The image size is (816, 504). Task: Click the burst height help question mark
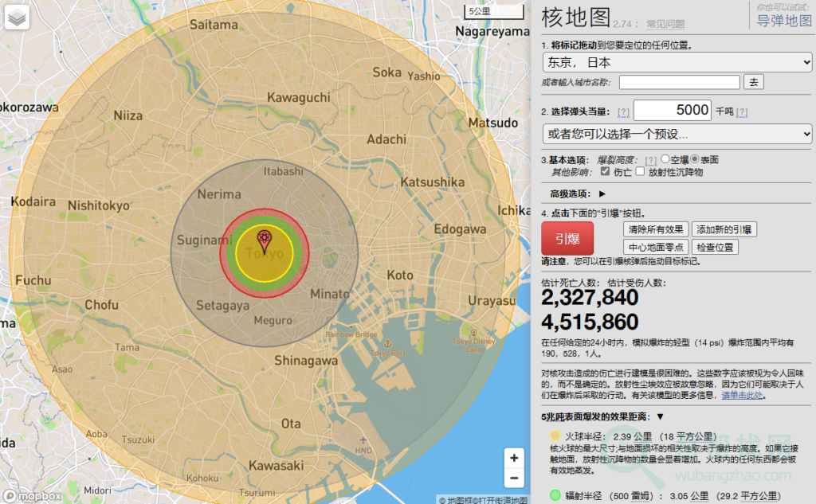coord(651,160)
